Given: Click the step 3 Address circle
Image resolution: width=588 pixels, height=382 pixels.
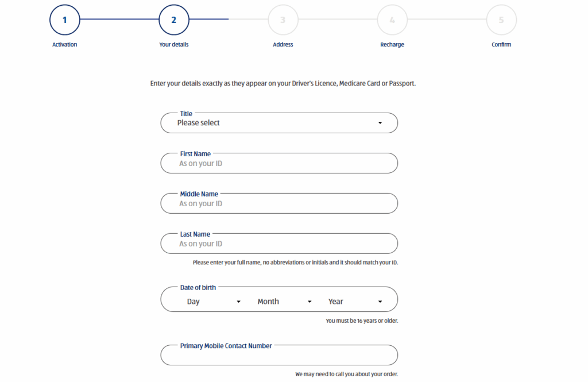Looking at the screenshot, I should coord(283,20).
